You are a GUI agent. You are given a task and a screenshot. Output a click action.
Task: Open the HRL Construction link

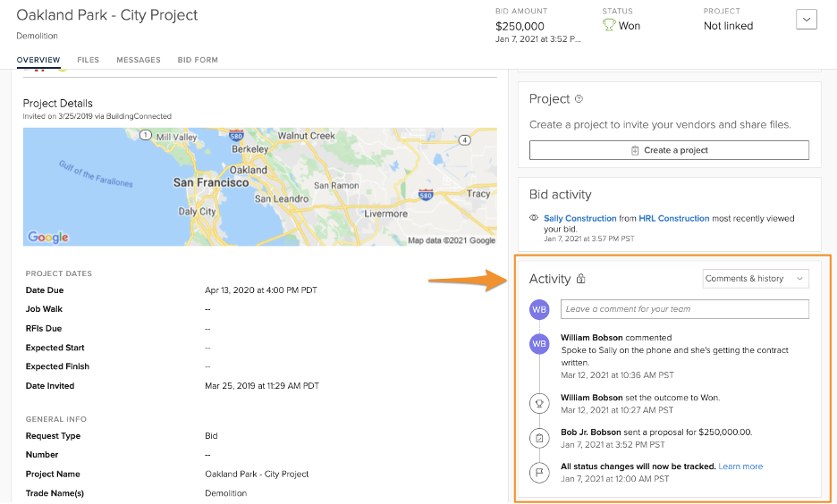click(673, 218)
